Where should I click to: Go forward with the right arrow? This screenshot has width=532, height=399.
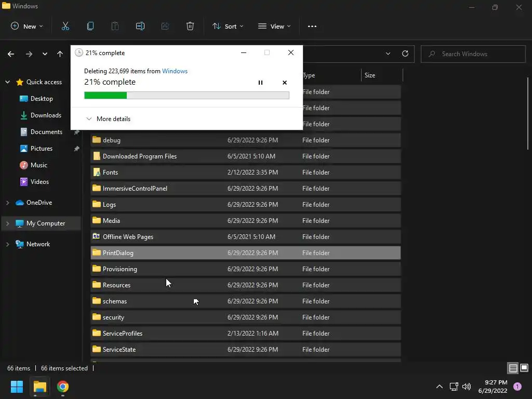(x=29, y=54)
